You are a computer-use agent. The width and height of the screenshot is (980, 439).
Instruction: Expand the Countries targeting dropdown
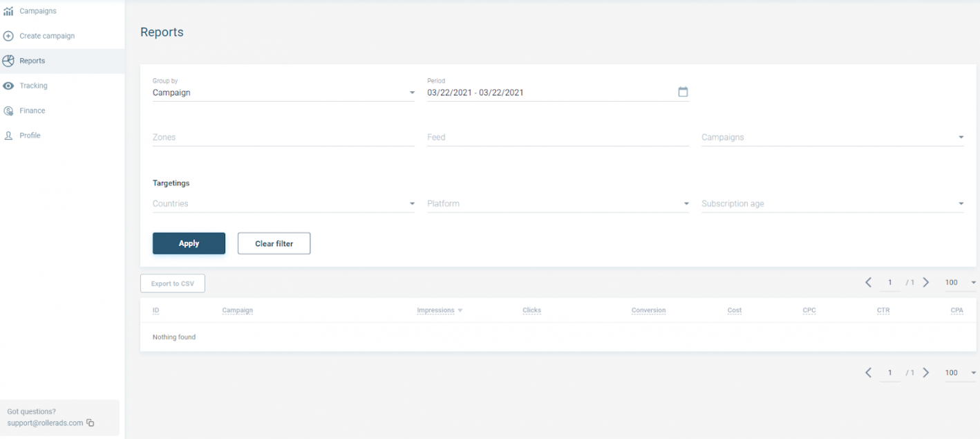(x=283, y=204)
